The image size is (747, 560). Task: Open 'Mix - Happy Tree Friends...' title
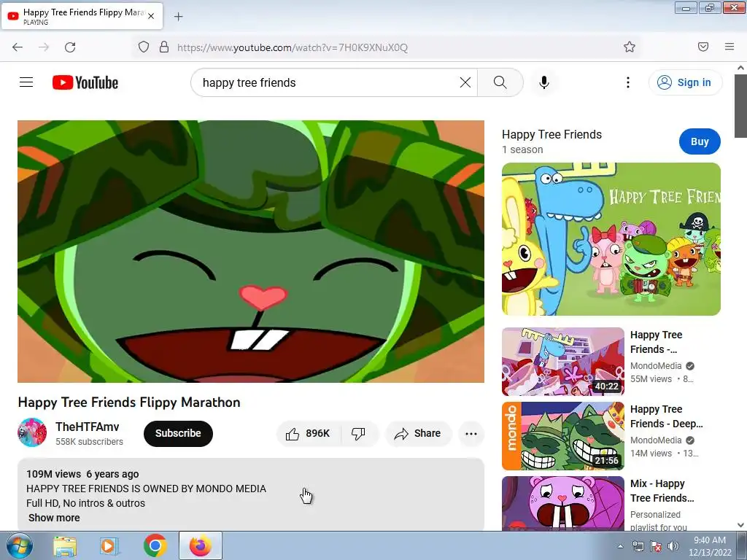pyautogui.click(x=662, y=491)
